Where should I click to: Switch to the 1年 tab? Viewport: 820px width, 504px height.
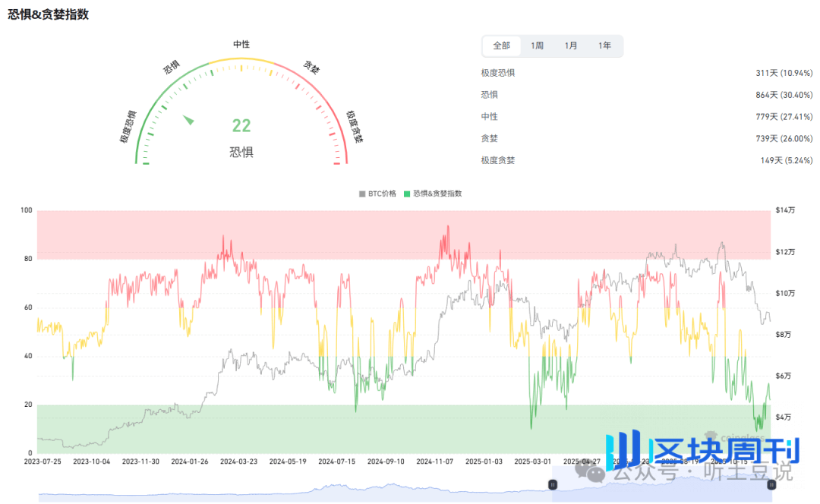pos(605,46)
